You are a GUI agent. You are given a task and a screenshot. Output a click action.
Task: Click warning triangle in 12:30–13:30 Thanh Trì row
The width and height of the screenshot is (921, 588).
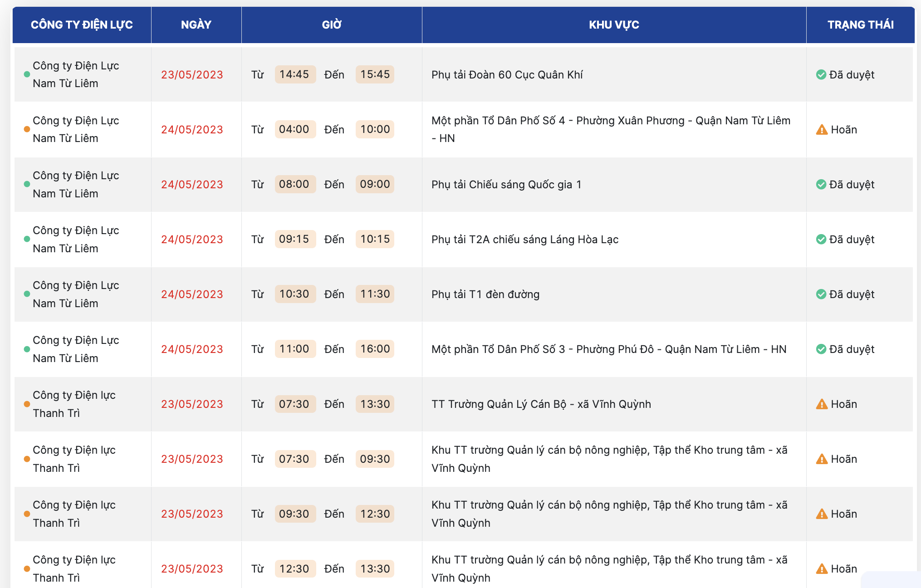point(822,568)
